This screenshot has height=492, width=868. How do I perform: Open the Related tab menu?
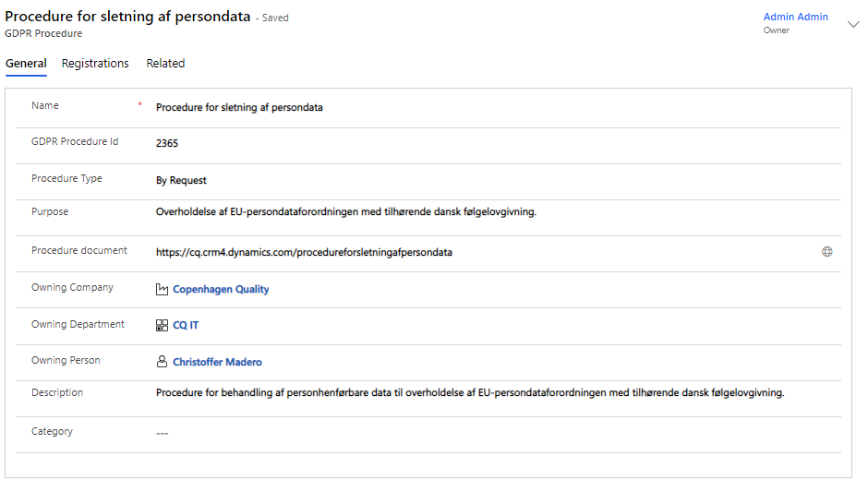165,64
